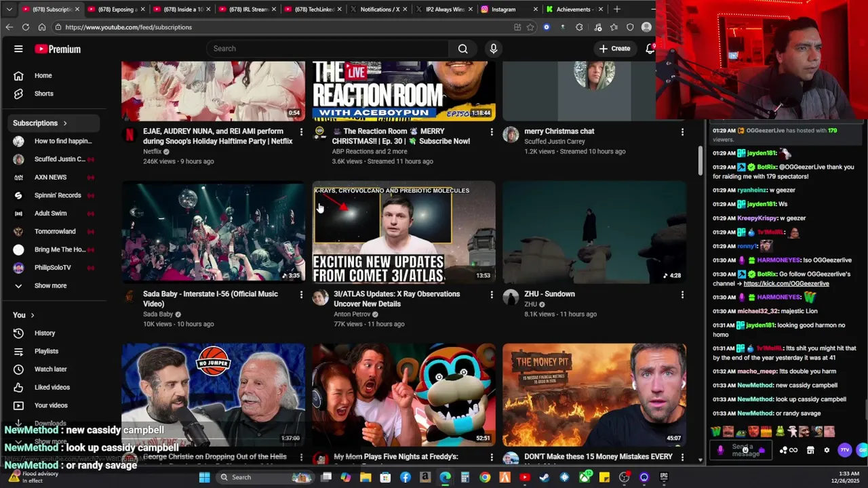Open the emoji picker in chat box
The height and width of the screenshot is (488, 868).
745,449
